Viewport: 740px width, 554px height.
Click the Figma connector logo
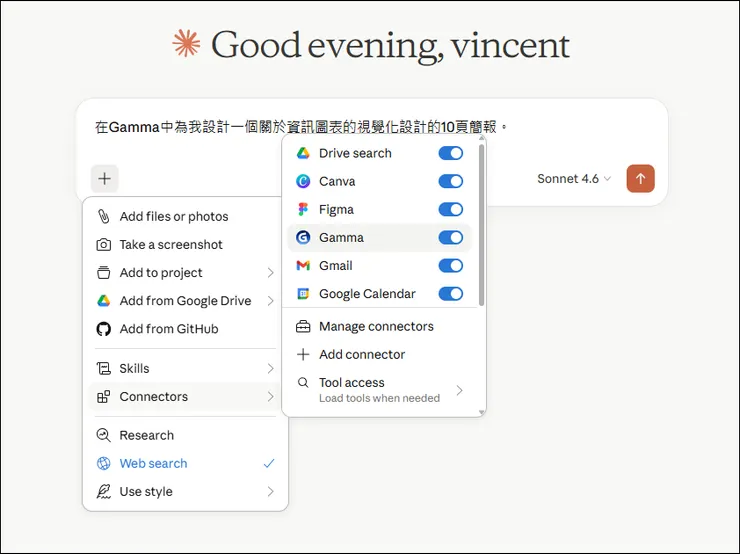[x=303, y=209]
